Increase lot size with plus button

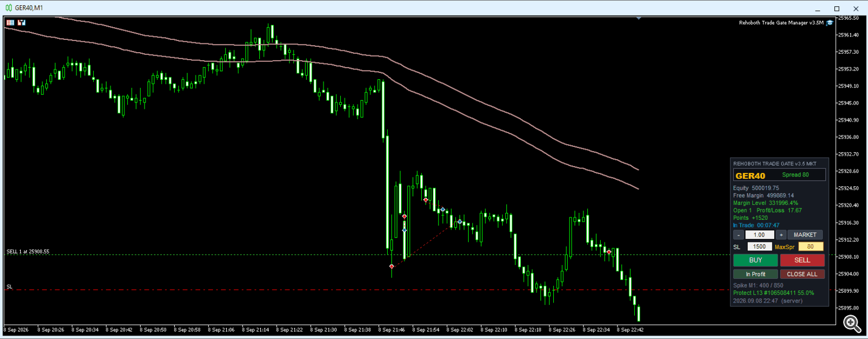[x=781, y=235]
